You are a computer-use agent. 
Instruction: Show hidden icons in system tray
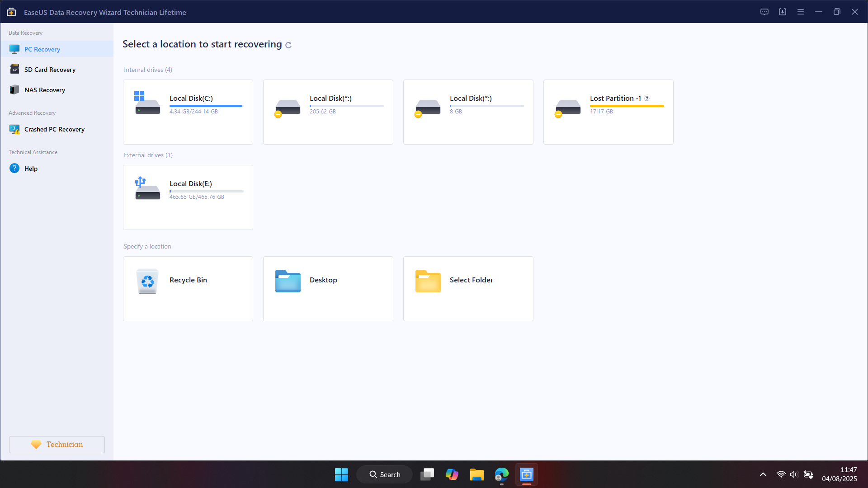point(763,474)
